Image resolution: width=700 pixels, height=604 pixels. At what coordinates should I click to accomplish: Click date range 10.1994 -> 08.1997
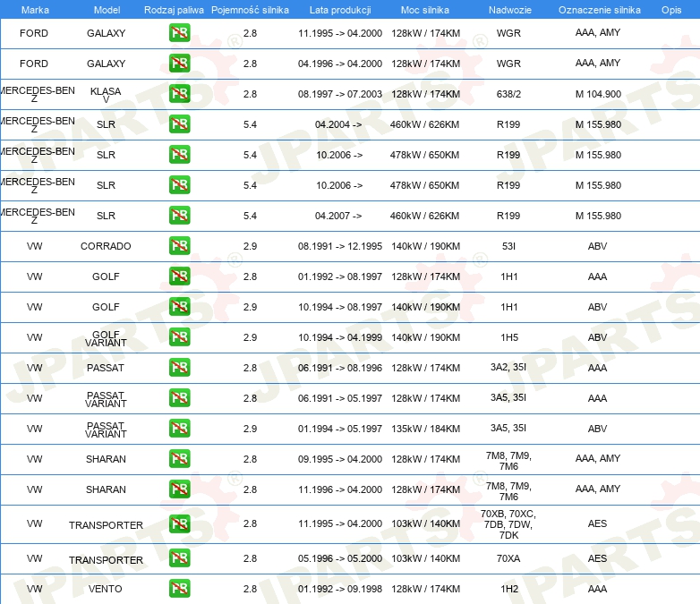[x=340, y=307]
